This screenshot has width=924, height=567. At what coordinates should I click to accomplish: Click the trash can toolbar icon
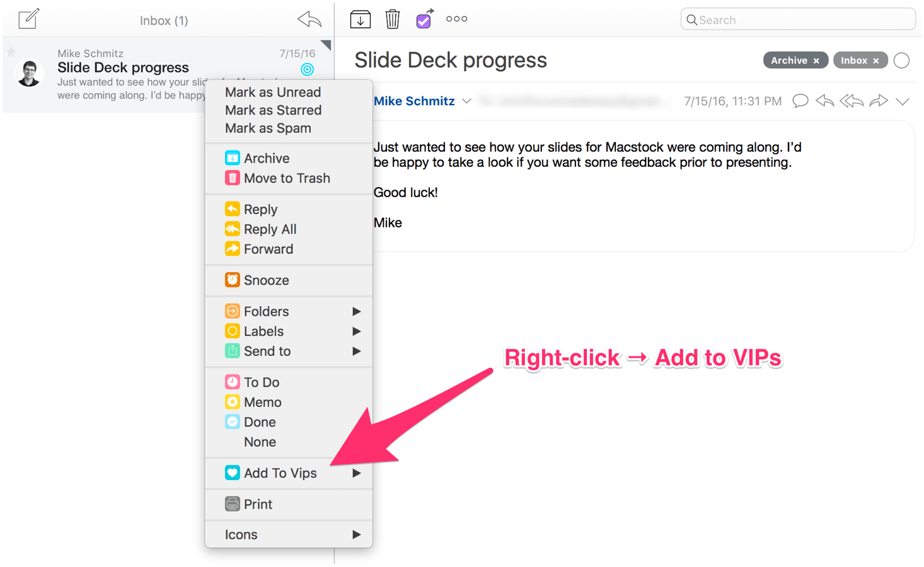coord(393,19)
